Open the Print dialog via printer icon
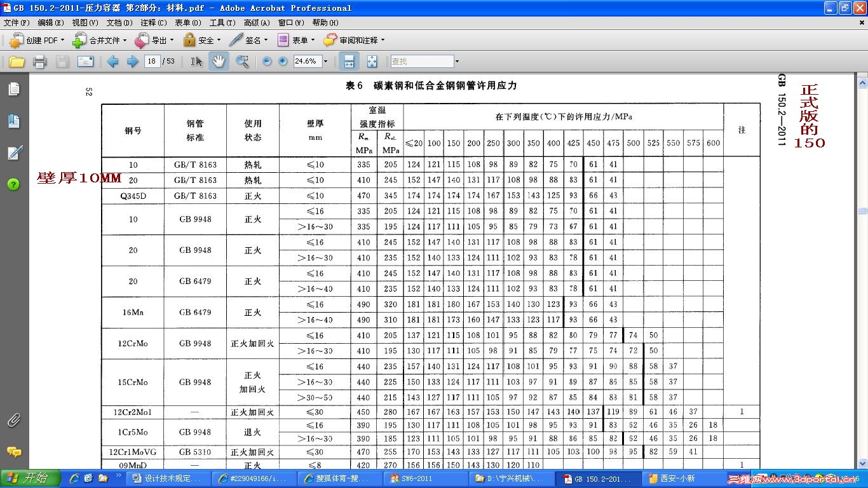 (38, 61)
